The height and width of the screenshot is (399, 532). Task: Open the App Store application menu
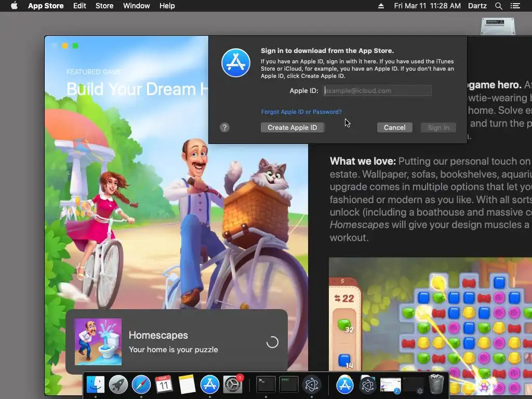[x=46, y=6]
